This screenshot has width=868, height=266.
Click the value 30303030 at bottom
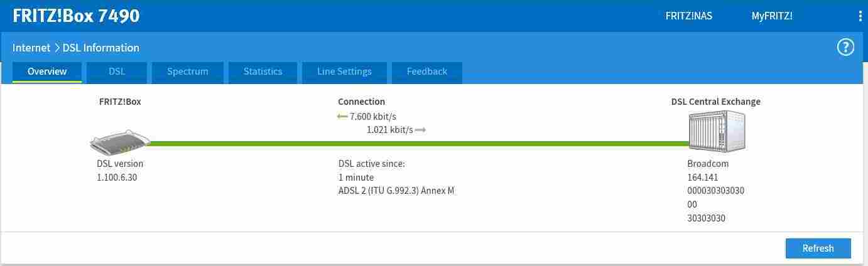point(707,218)
